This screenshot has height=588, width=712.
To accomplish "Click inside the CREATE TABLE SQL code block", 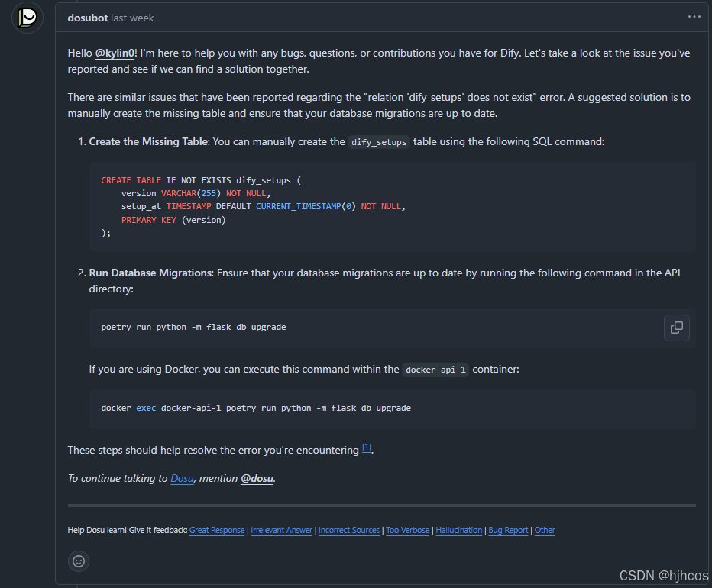I will [x=393, y=207].
